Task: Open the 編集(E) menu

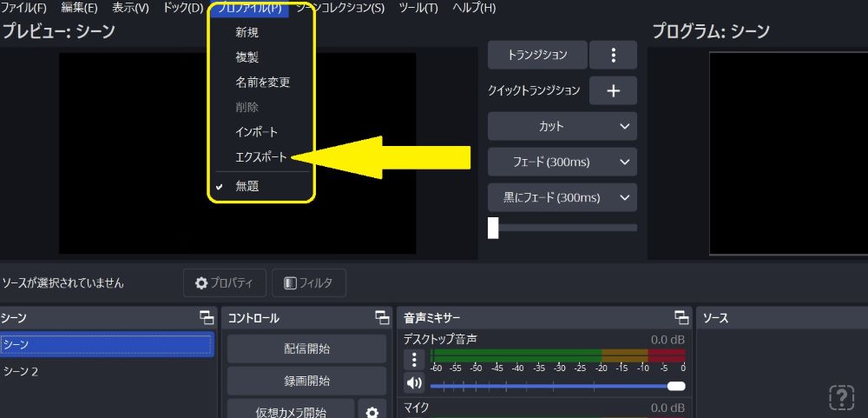Action: point(79,8)
